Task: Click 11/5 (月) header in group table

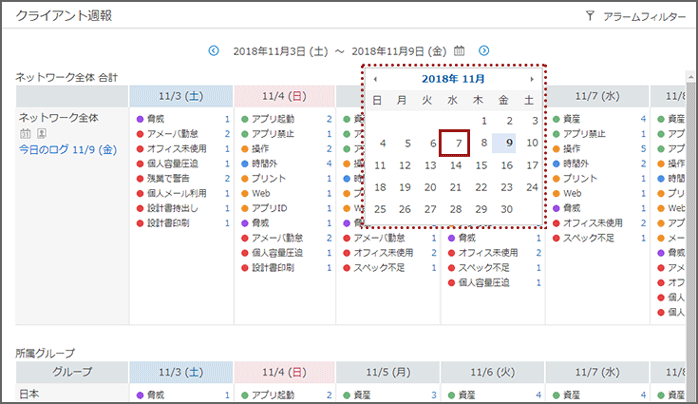Action: pyautogui.click(x=388, y=372)
